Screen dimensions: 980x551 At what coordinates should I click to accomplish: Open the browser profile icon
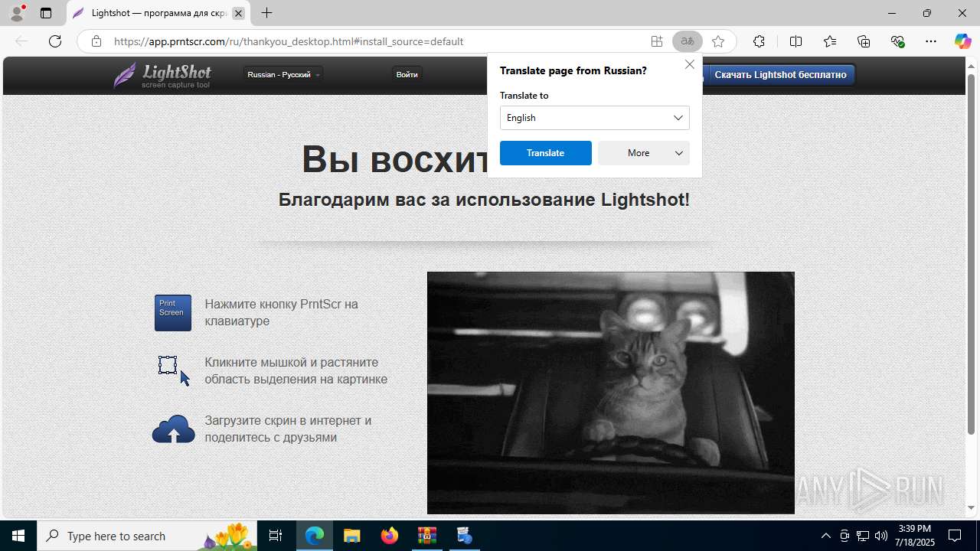17,13
